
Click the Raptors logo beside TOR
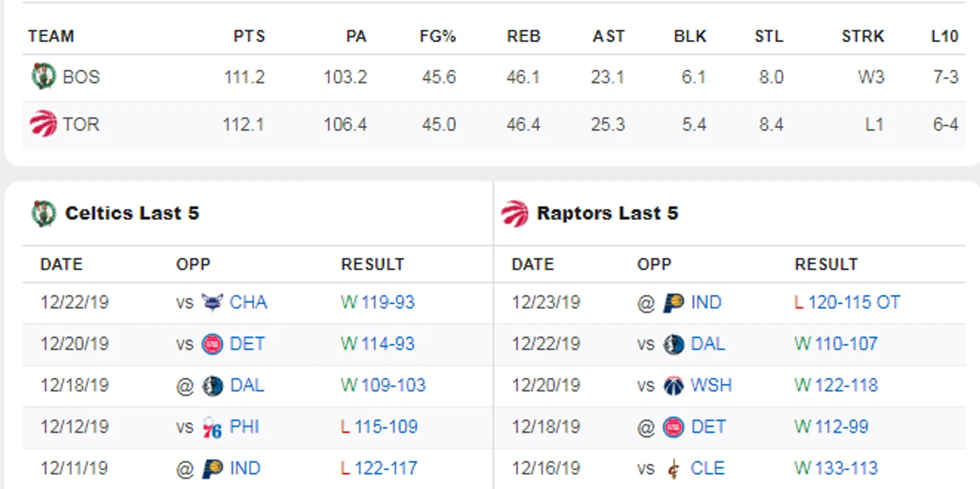coord(44,124)
